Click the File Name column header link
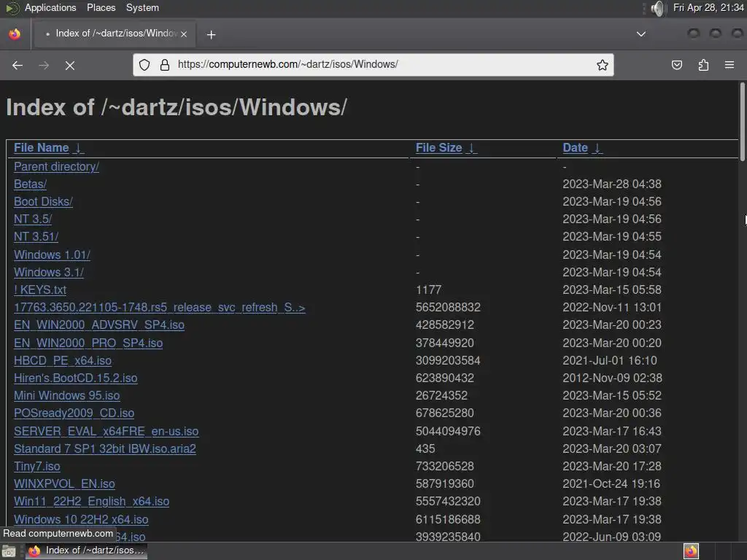 (x=42, y=147)
